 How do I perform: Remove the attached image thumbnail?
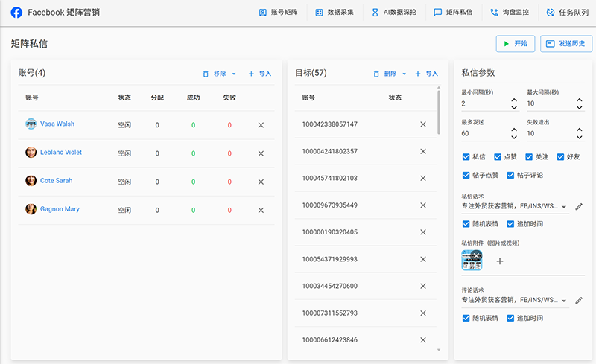point(476,256)
